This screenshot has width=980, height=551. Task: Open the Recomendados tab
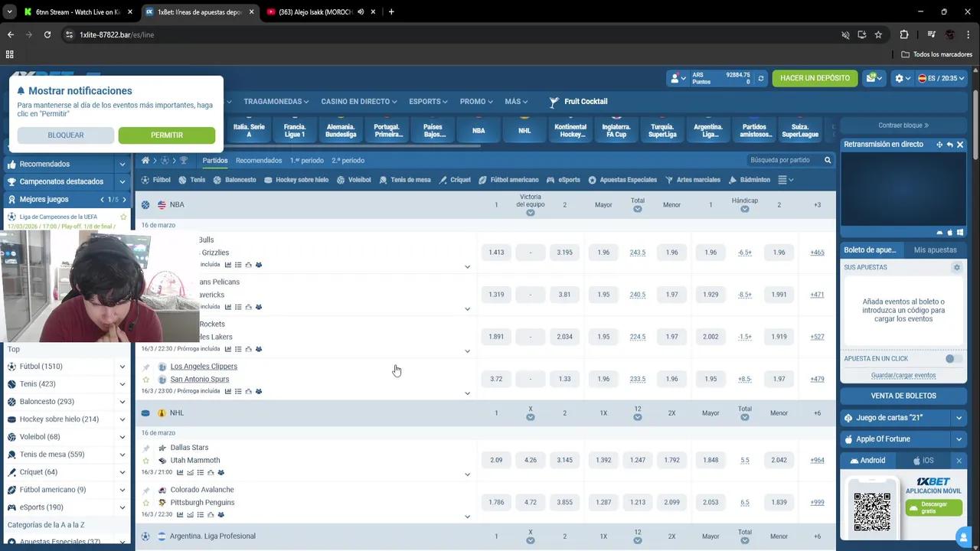click(259, 161)
